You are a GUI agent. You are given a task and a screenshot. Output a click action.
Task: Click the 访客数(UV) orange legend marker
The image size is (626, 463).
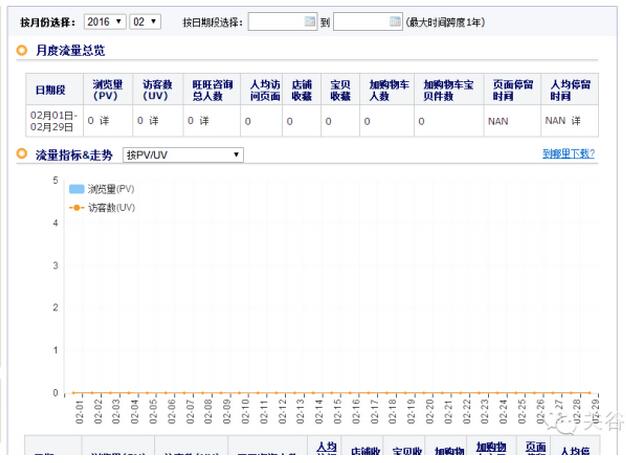click(x=75, y=207)
